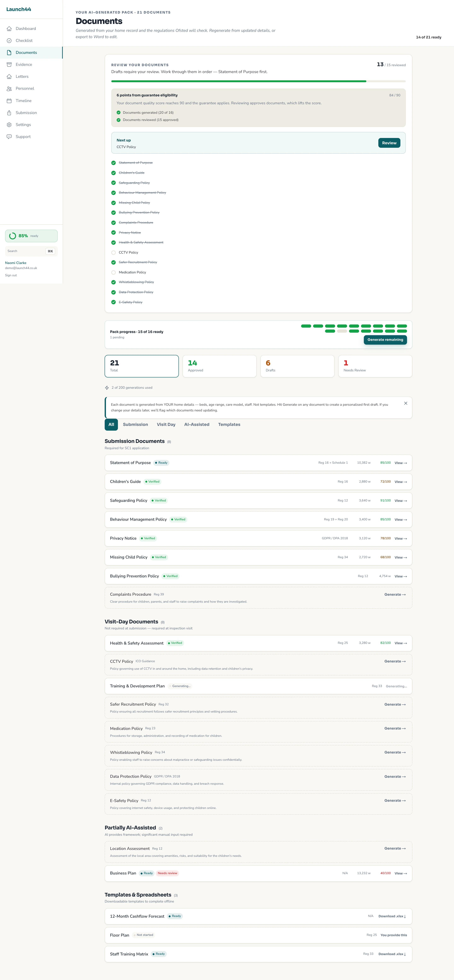Open Dashboard via its house icon

(9, 29)
